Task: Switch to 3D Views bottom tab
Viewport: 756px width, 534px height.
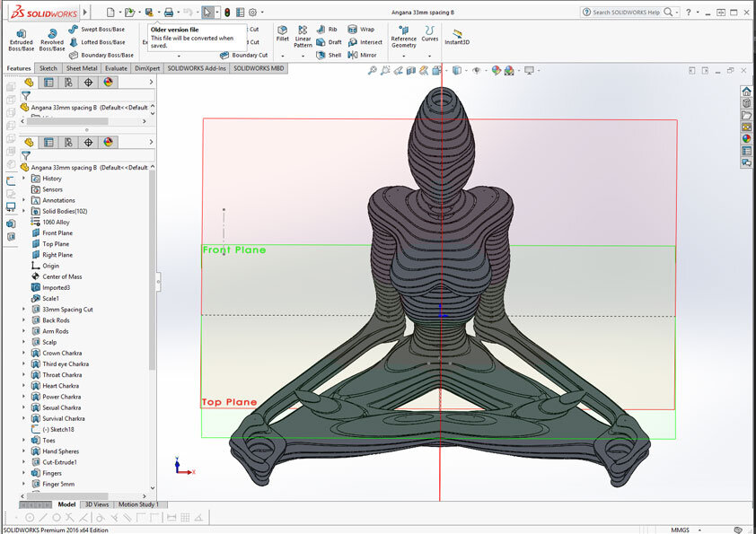Action: pyautogui.click(x=97, y=504)
